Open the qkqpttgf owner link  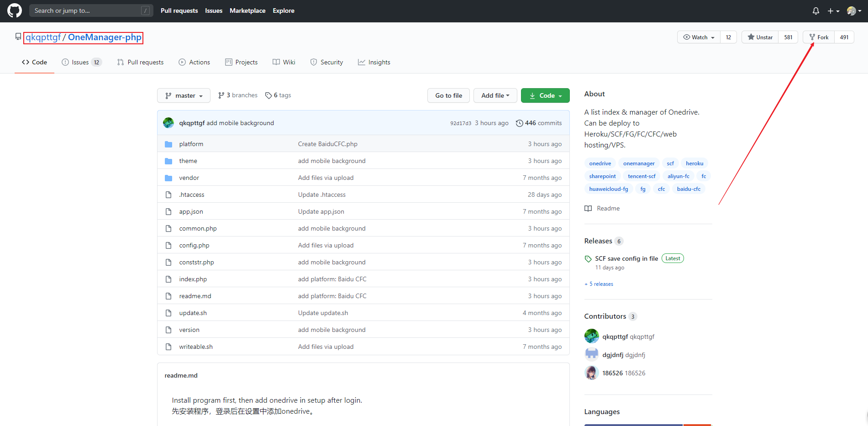point(43,37)
